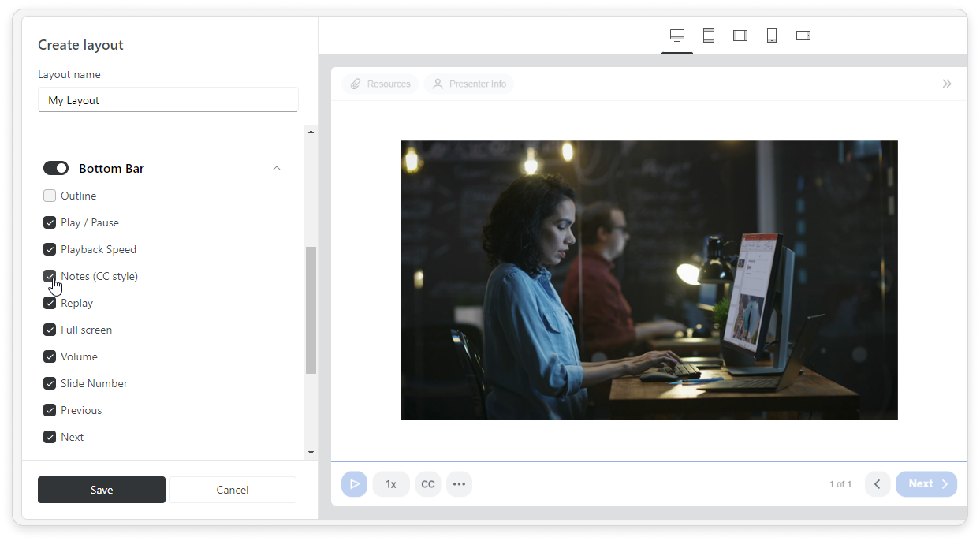Image resolution: width=980 pixels, height=541 pixels.
Task: Select the phone landscape preview icon
Action: [803, 35]
